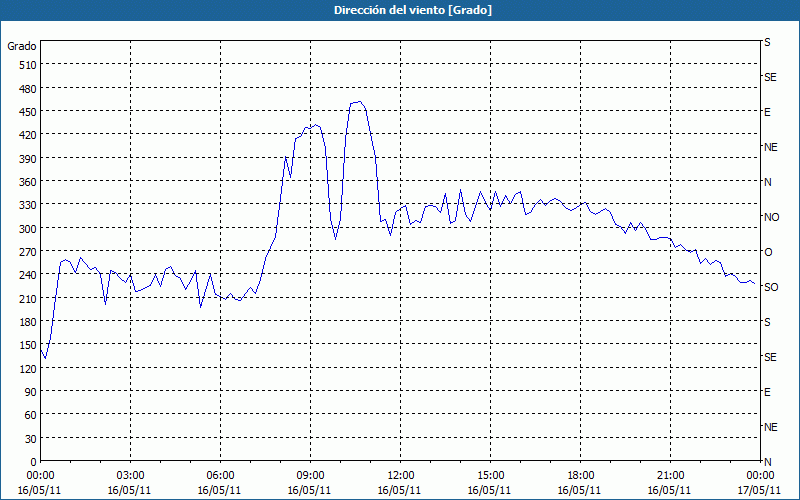Click the 03:00 time label

click(x=130, y=476)
